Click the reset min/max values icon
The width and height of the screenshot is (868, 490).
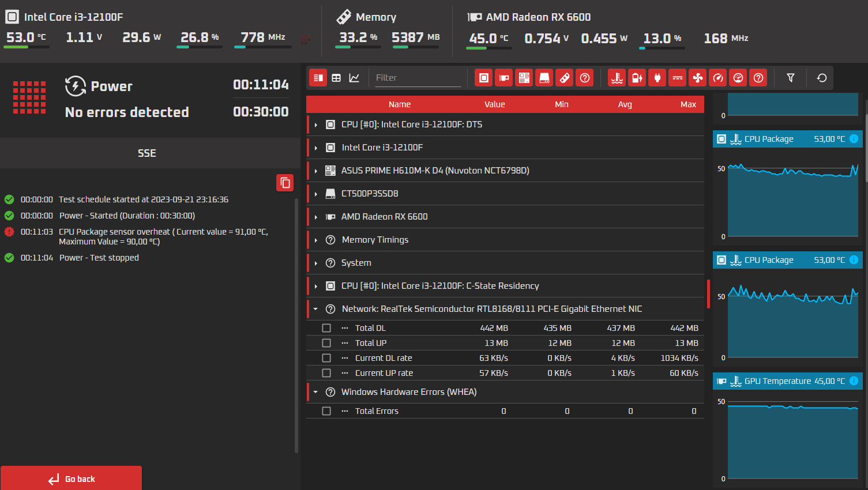pos(822,78)
